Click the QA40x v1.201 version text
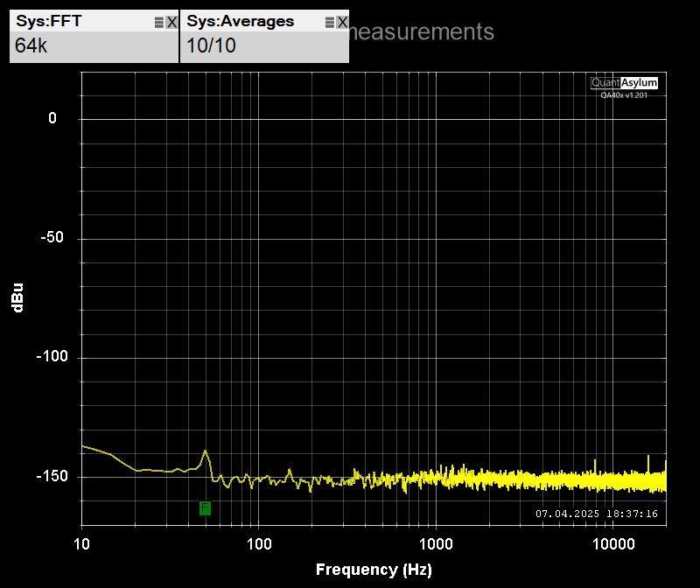This screenshot has width=700, height=588. [624, 95]
